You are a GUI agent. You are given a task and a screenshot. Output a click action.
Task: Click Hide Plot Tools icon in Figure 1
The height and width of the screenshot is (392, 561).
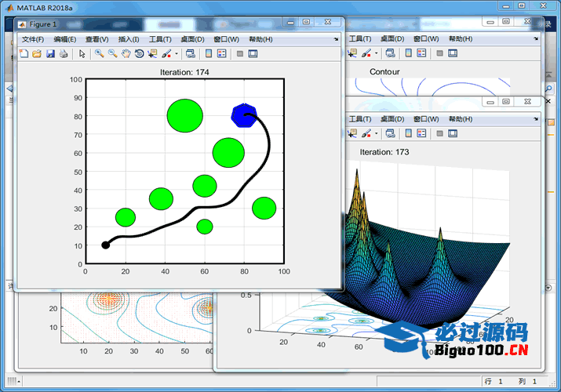[240, 53]
